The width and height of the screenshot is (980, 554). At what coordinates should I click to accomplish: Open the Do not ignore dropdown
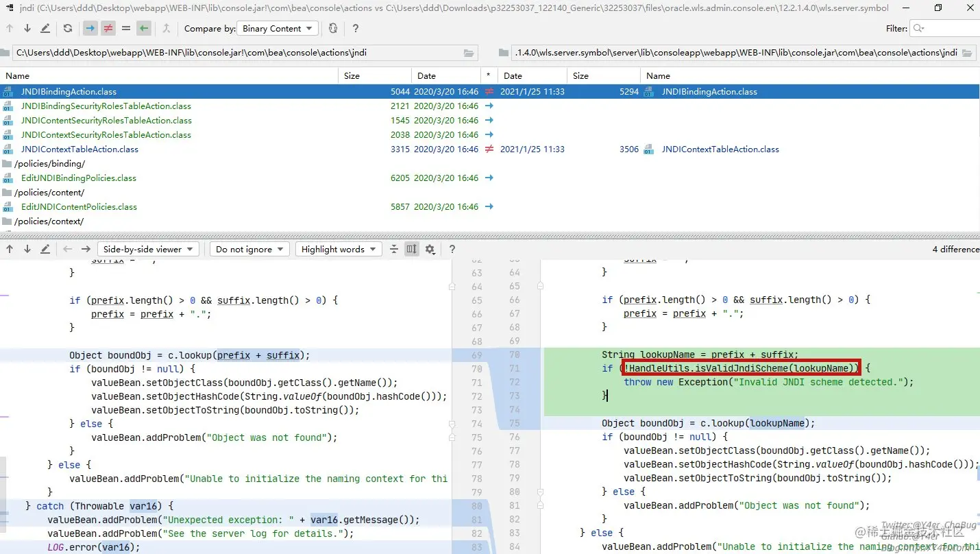tap(249, 250)
